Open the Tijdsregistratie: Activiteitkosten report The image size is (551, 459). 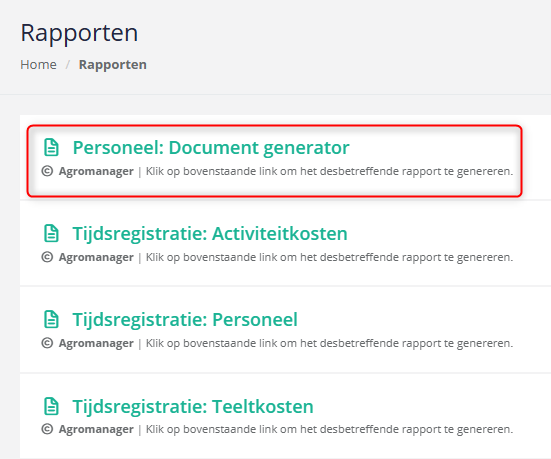210,234
